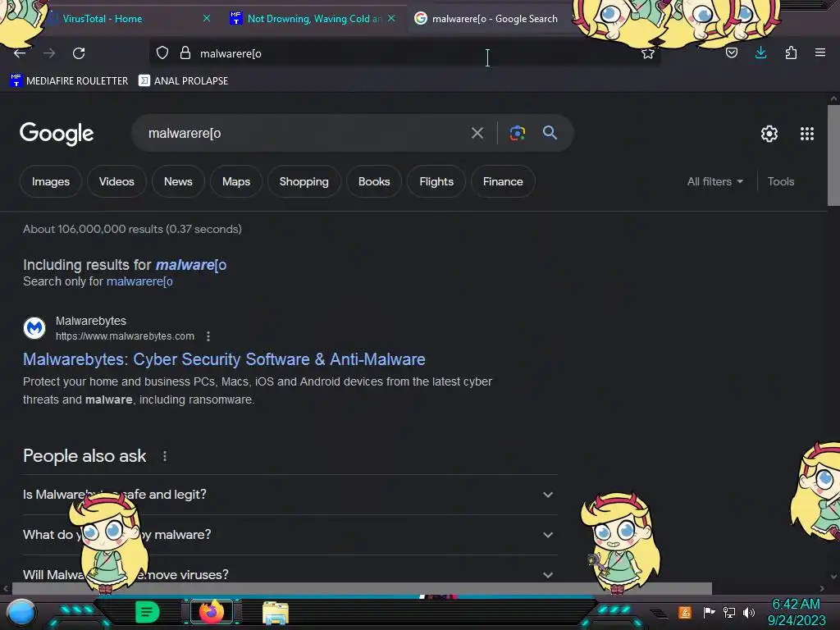Screen dimensions: 840x630
Task: Search only for malwarere[o link
Action: click(x=139, y=281)
